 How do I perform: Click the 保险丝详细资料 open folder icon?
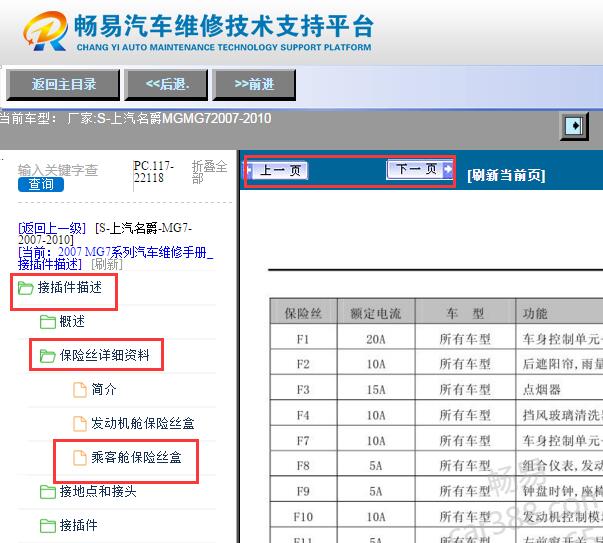pos(48,356)
